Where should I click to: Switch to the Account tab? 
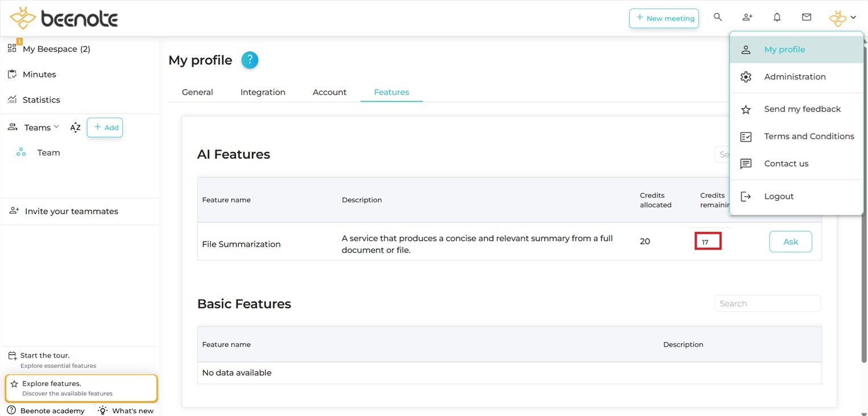(x=329, y=92)
